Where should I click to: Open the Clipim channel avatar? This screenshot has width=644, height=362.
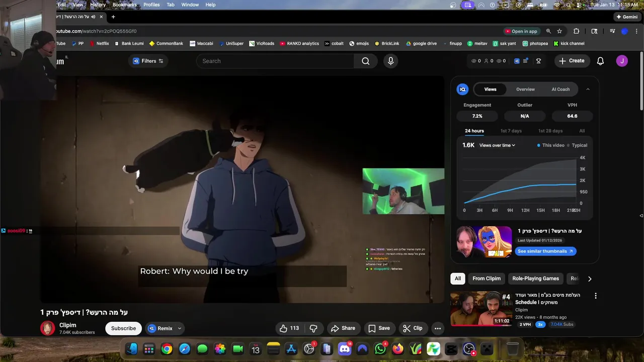coord(48,328)
